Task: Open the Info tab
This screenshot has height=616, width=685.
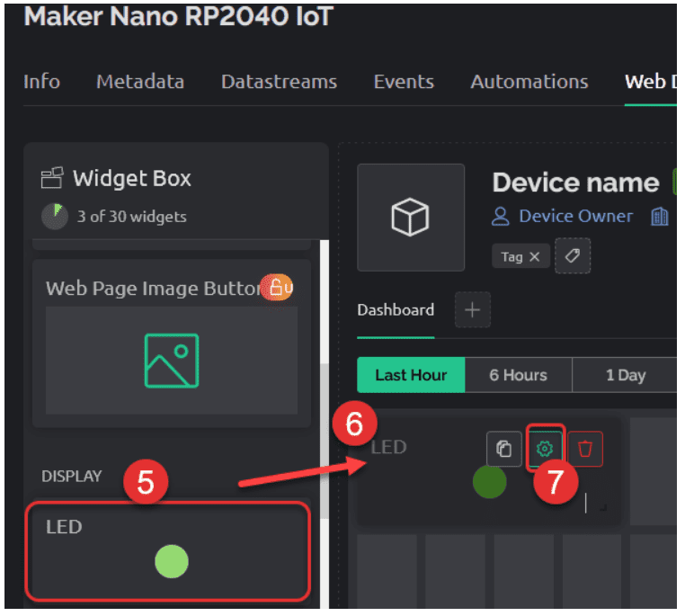Action: (41, 82)
